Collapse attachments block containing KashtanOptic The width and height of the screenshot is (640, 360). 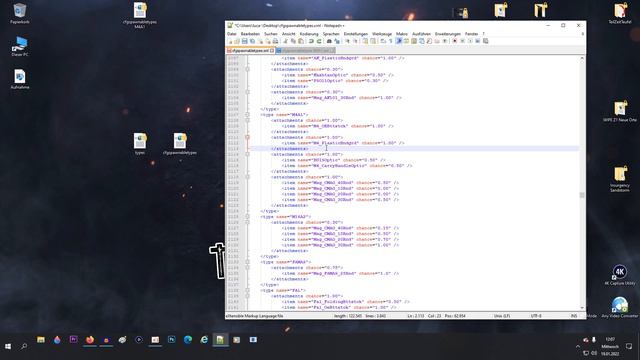[x=247, y=69]
